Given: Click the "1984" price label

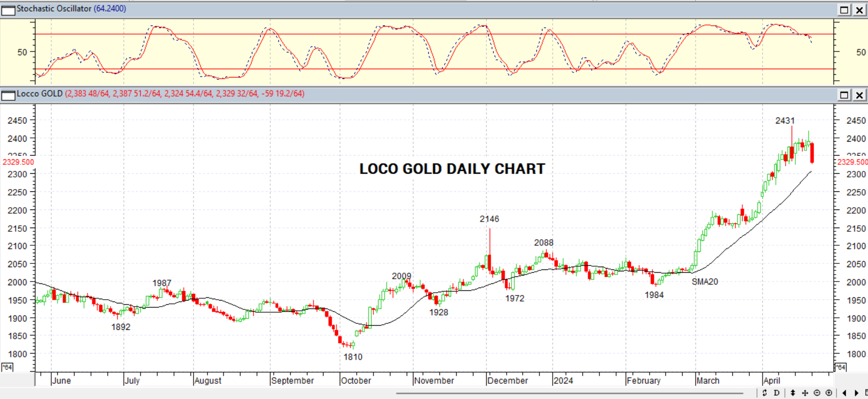Looking at the screenshot, I should (x=654, y=295).
